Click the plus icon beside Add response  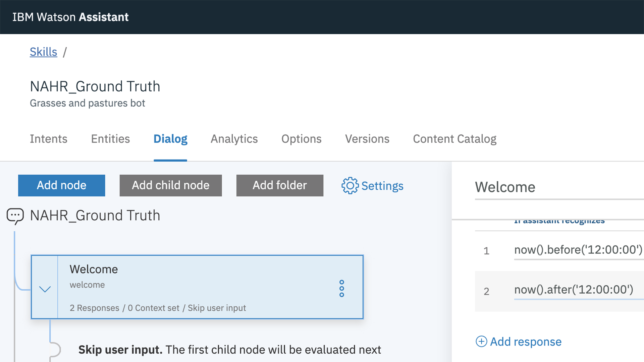(x=481, y=341)
